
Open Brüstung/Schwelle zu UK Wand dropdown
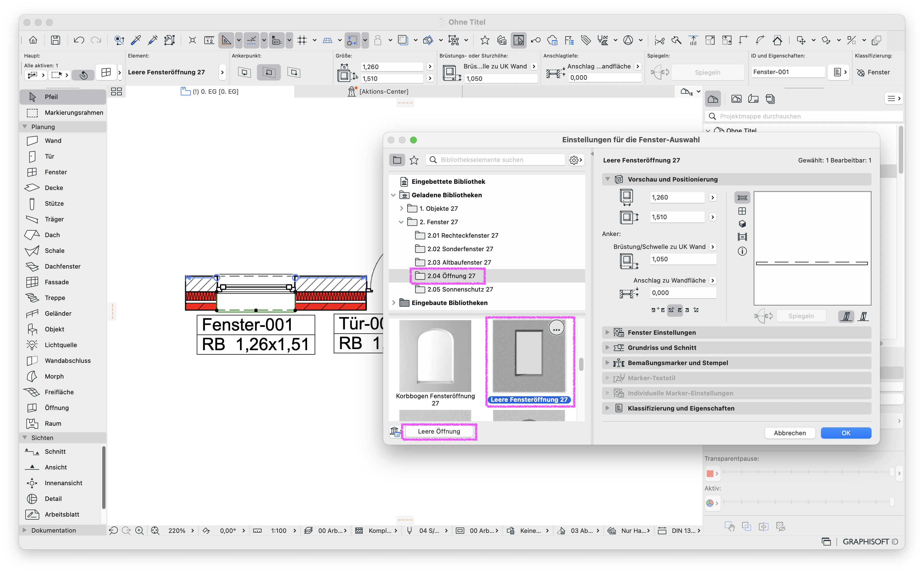click(x=713, y=247)
